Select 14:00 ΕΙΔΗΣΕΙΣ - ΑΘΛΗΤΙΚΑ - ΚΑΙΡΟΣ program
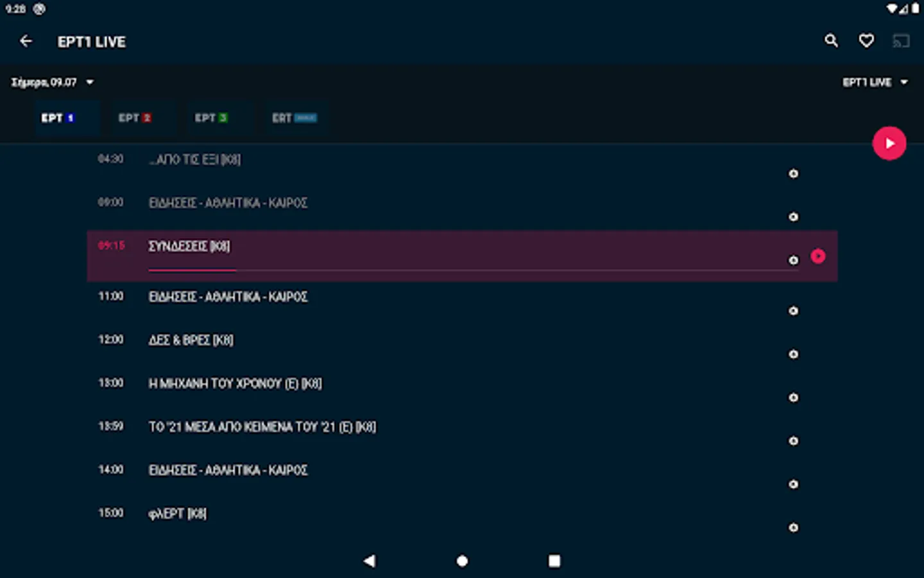This screenshot has width=924, height=578. 462,477
